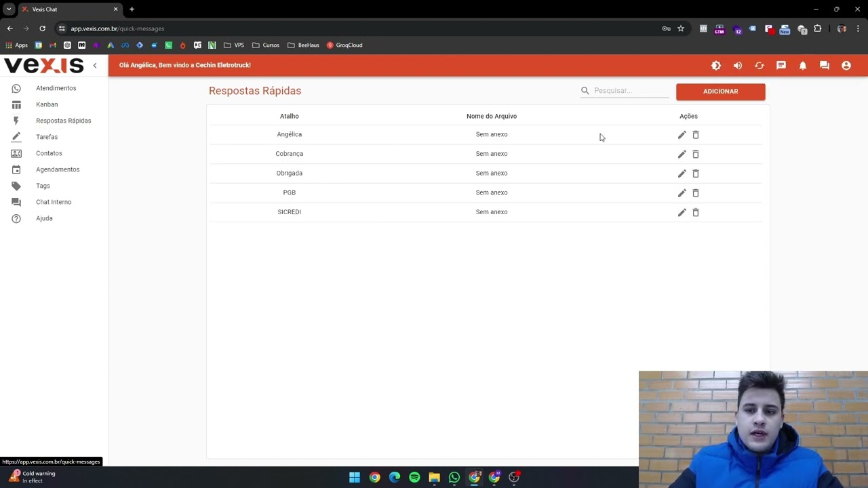
Task: Delete the PGB quick reply
Action: 696,193
